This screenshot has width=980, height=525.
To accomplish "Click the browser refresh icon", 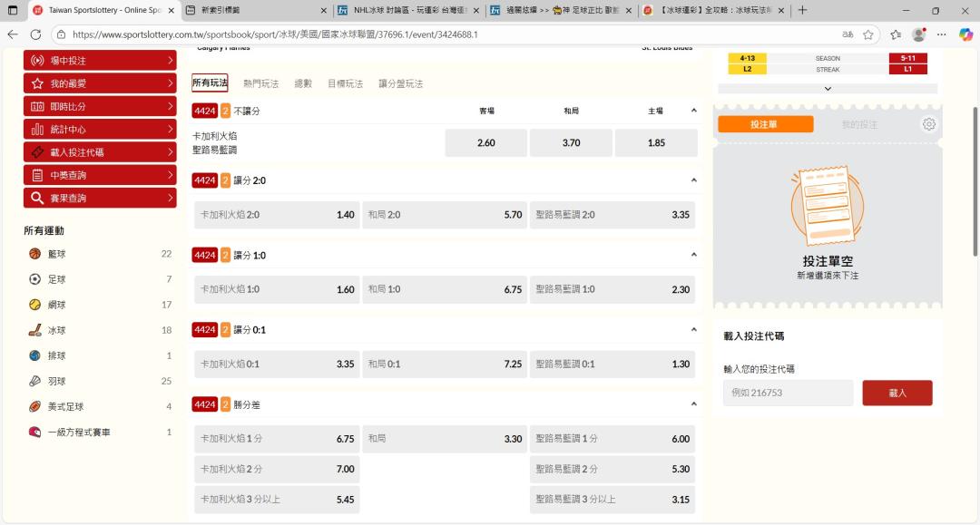I will pos(35,34).
